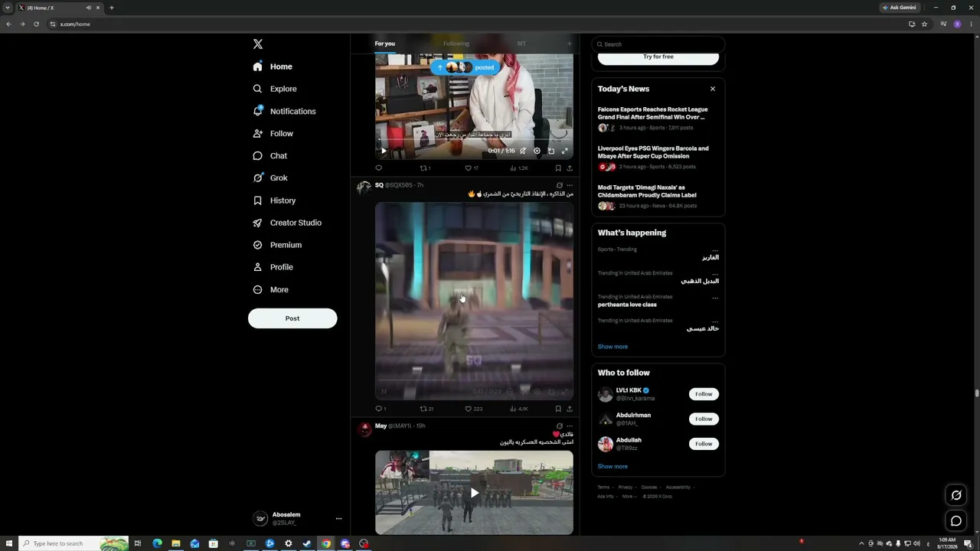Switch to the Following tab
This screenshot has height=551, width=980.
[x=456, y=44]
